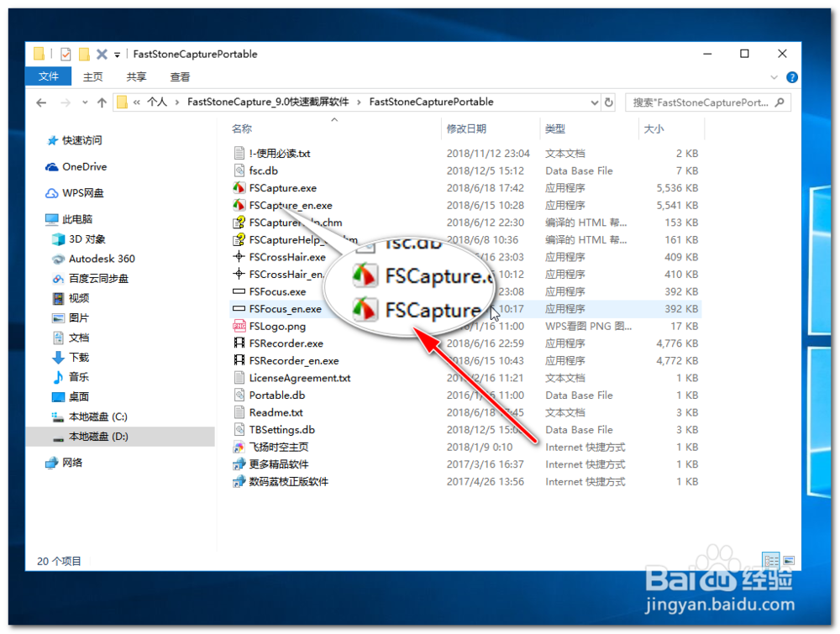Expand the hidden path chevron in address bar

coord(137,102)
